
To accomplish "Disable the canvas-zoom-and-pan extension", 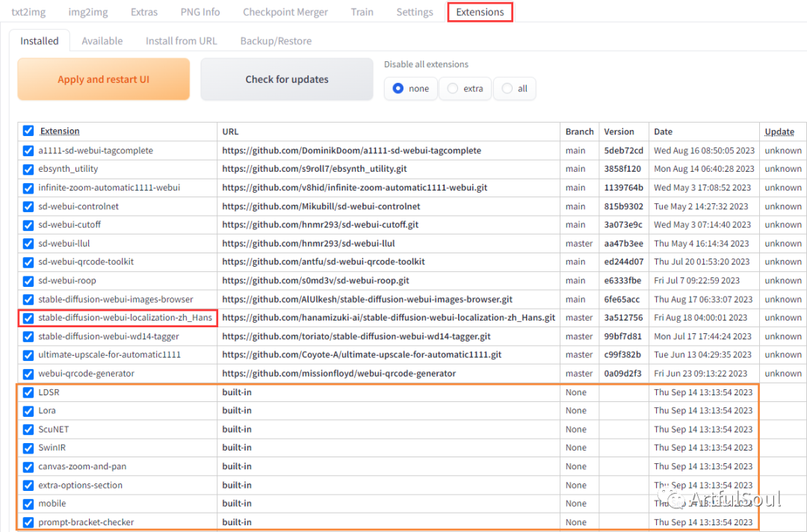I will click(x=28, y=467).
